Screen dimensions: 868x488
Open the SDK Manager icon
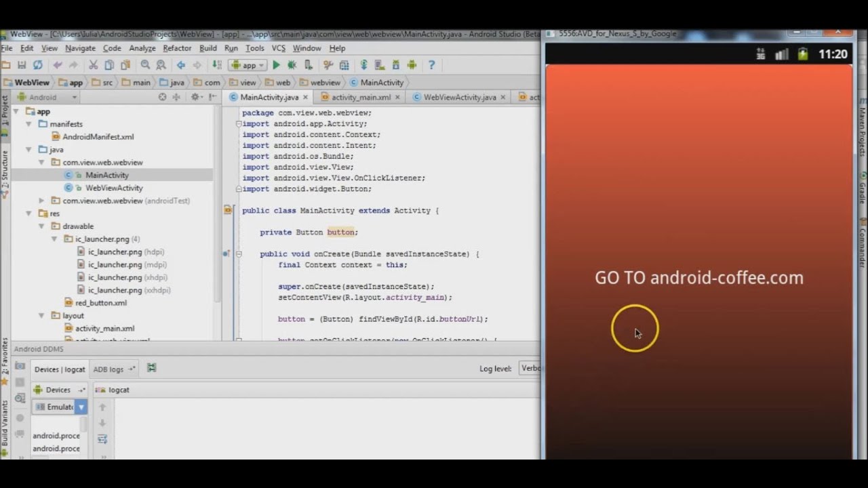point(396,65)
